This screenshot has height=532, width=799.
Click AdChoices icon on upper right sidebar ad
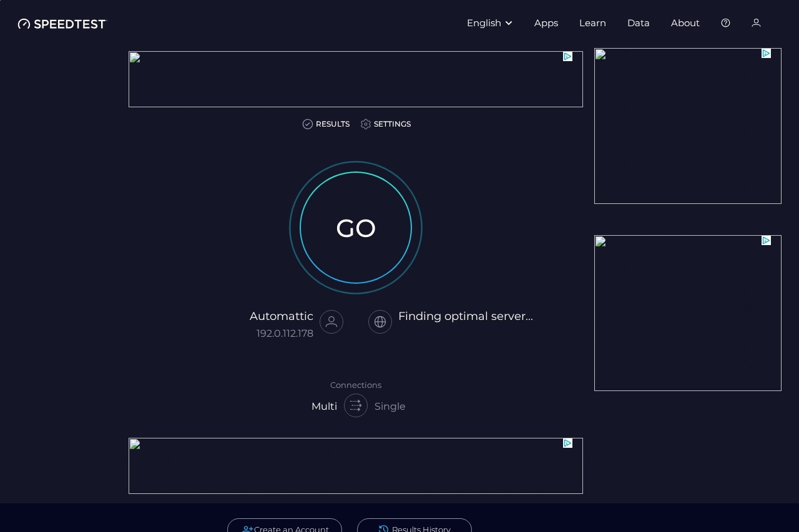(x=766, y=54)
